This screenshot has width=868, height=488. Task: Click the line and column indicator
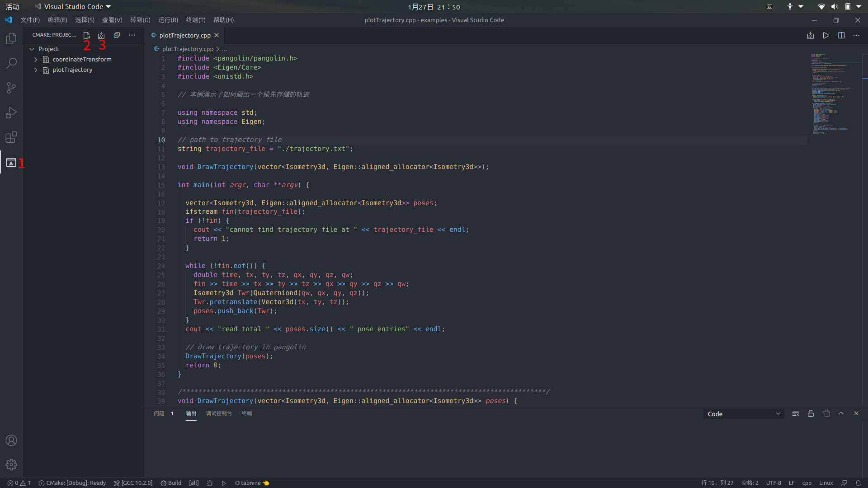[x=717, y=483]
